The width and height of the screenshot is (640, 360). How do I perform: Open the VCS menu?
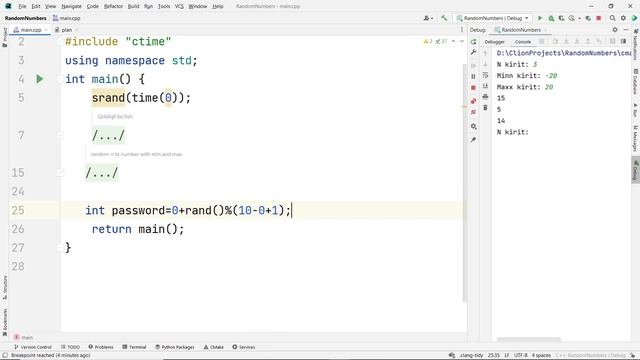click(x=179, y=6)
